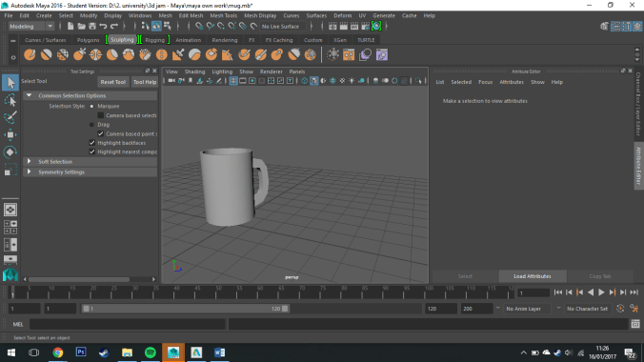This screenshot has height=362, width=644.
Task: Pick the Smooth sculpting brush
Action: [46, 54]
